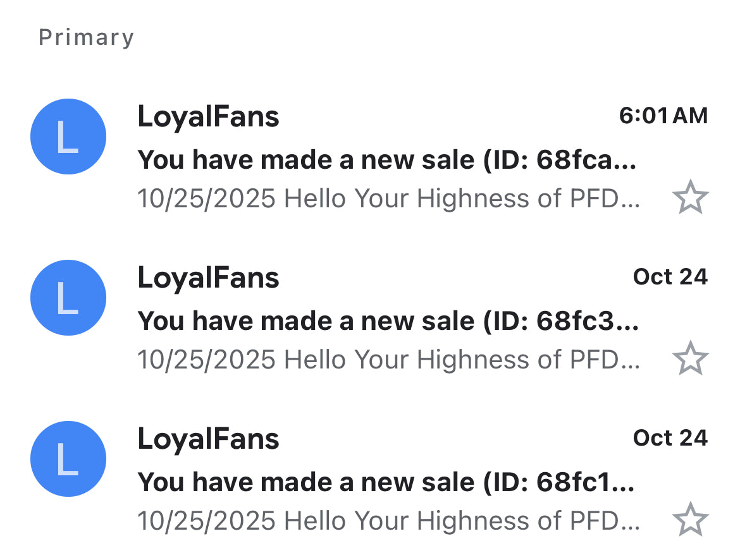Open the Primary inbox category
Image resolution: width=740 pixels, height=560 pixels.
pos(87,37)
